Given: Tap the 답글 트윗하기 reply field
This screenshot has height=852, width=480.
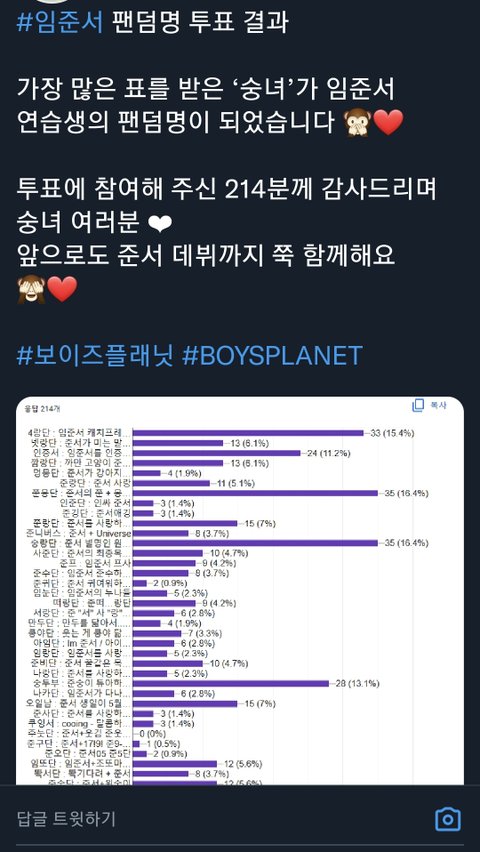Looking at the screenshot, I should pyautogui.click(x=66, y=819).
